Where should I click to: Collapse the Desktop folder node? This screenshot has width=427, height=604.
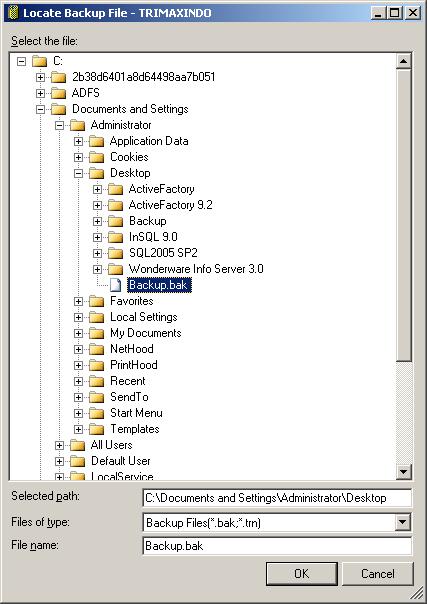[79, 173]
